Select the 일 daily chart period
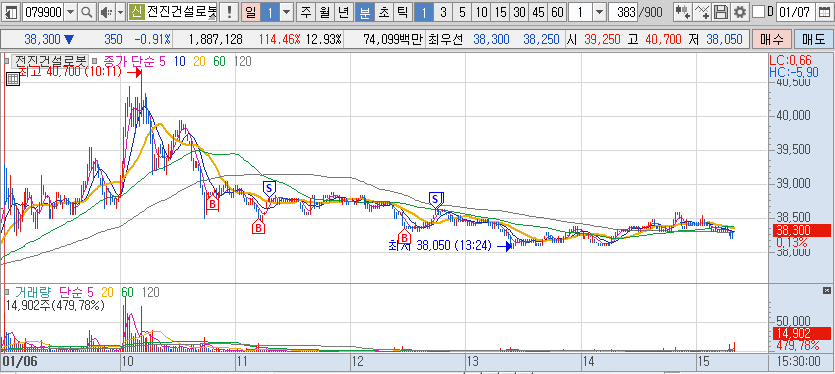835x374 pixels. click(x=250, y=12)
